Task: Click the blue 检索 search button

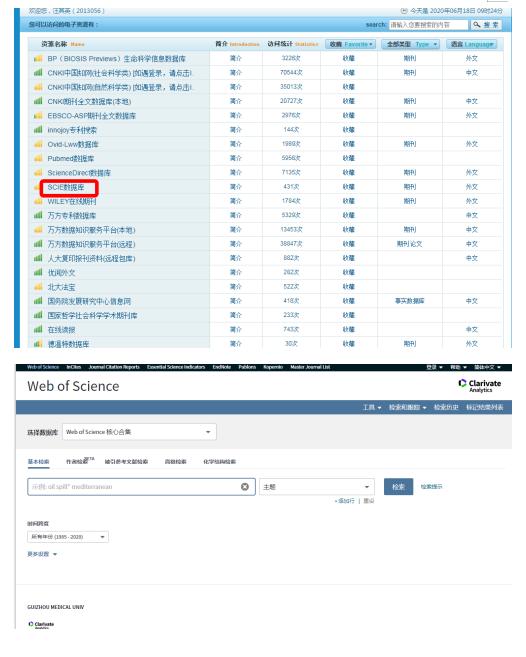Action: (x=398, y=486)
